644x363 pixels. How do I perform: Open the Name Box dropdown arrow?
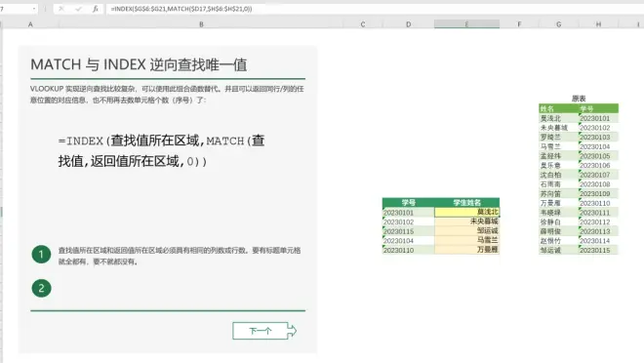coord(34,9)
